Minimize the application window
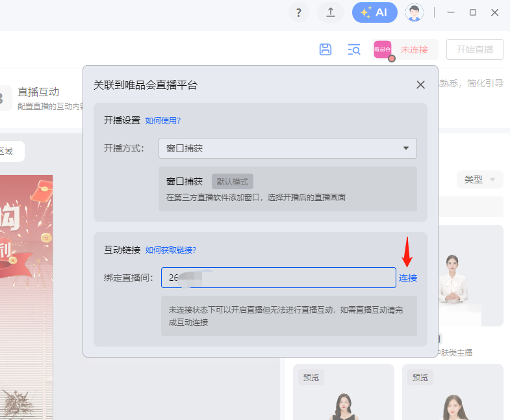 point(451,13)
